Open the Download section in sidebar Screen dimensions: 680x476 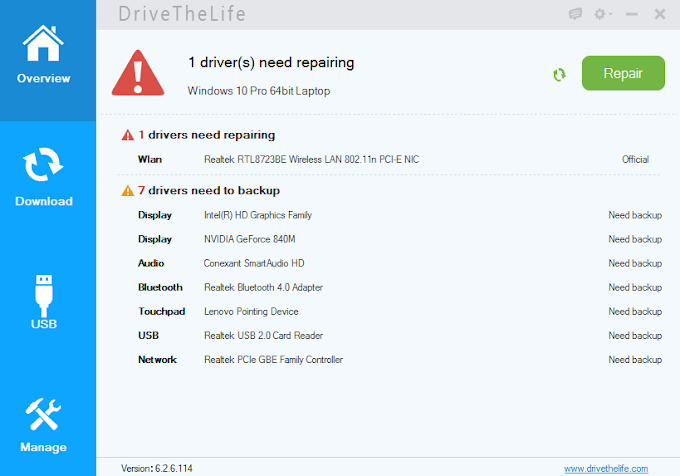44,178
